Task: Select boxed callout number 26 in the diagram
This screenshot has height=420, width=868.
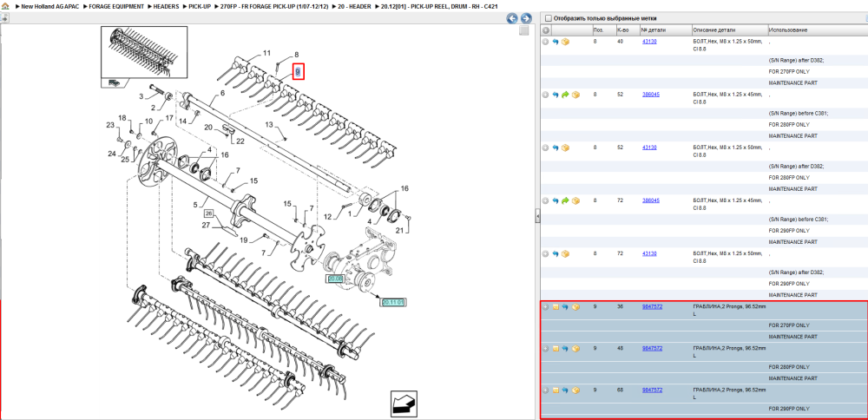Action: point(208,213)
